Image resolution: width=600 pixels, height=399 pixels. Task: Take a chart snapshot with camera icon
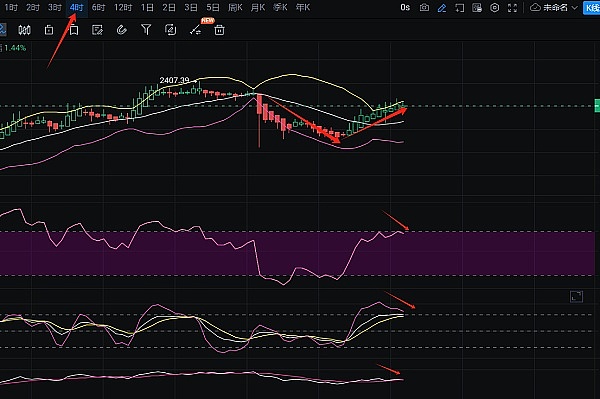tap(424, 8)
